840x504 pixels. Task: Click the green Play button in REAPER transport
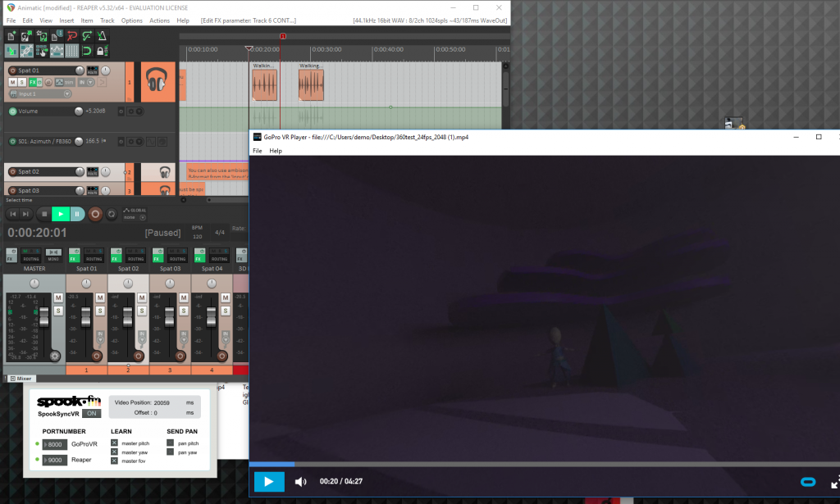61,214
